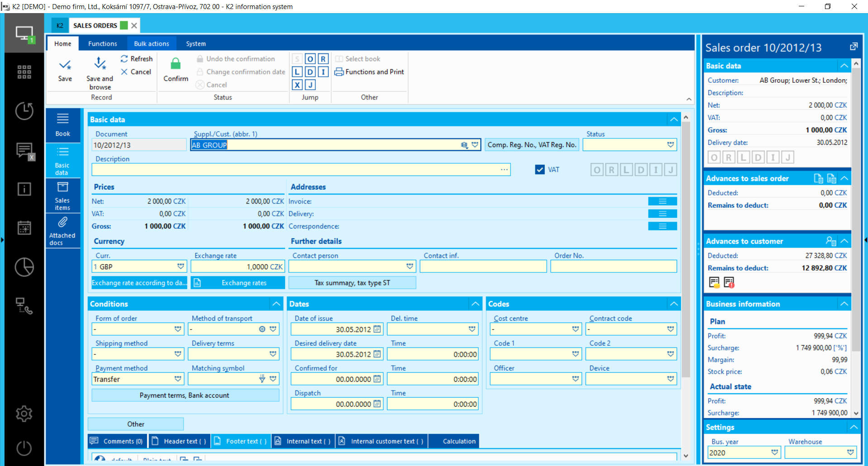Image resolution: width=868 pixels, height=466 pixels.
Task: Jump to X document in ribbon
Action: pos(297,85)
